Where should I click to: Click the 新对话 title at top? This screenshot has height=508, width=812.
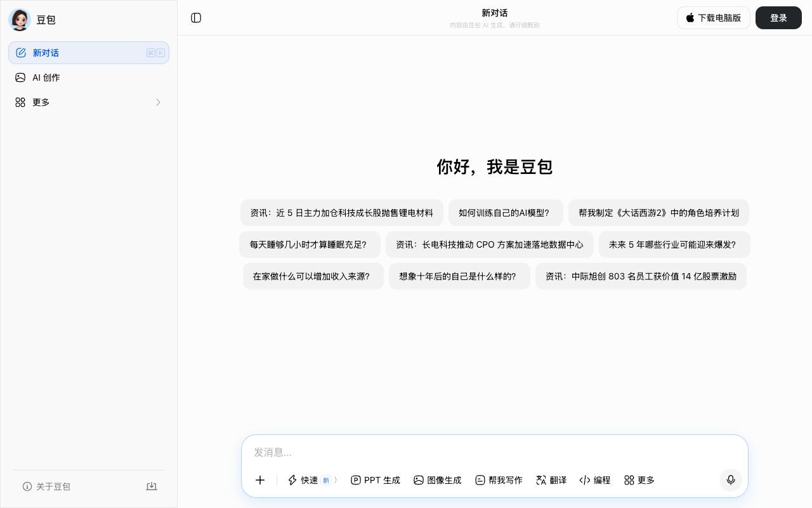(495, 13)
